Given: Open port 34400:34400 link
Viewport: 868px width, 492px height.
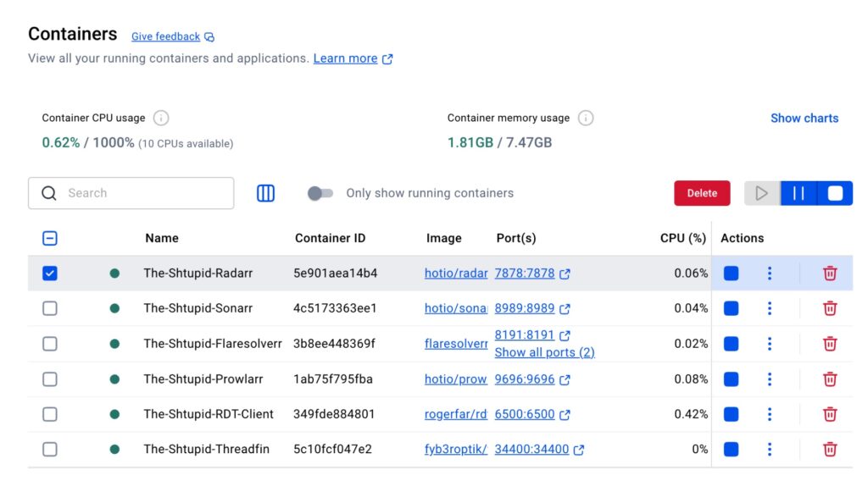Looking at the screenshot, I should [531, 450].
